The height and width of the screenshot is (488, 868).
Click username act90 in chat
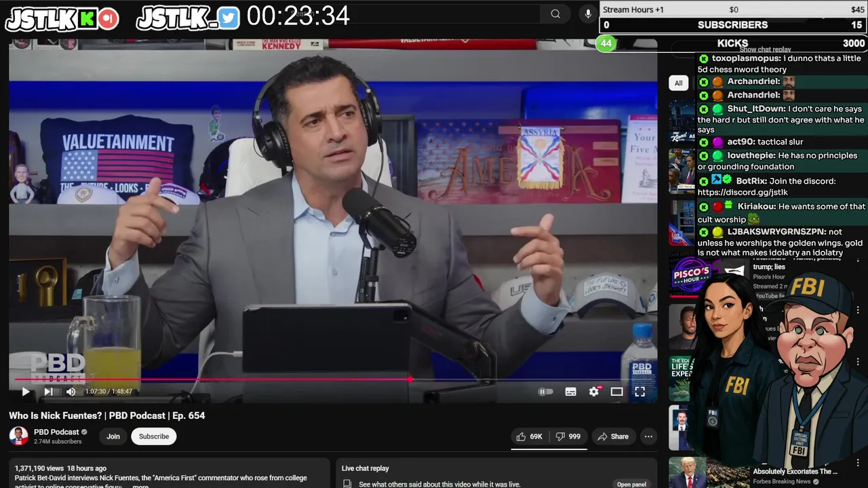point(741,142)
